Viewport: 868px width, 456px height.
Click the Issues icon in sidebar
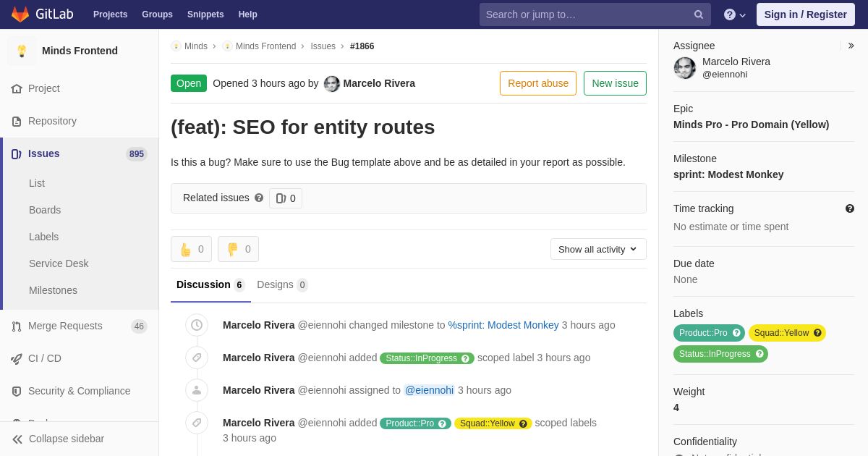click(x=17, y=153)
